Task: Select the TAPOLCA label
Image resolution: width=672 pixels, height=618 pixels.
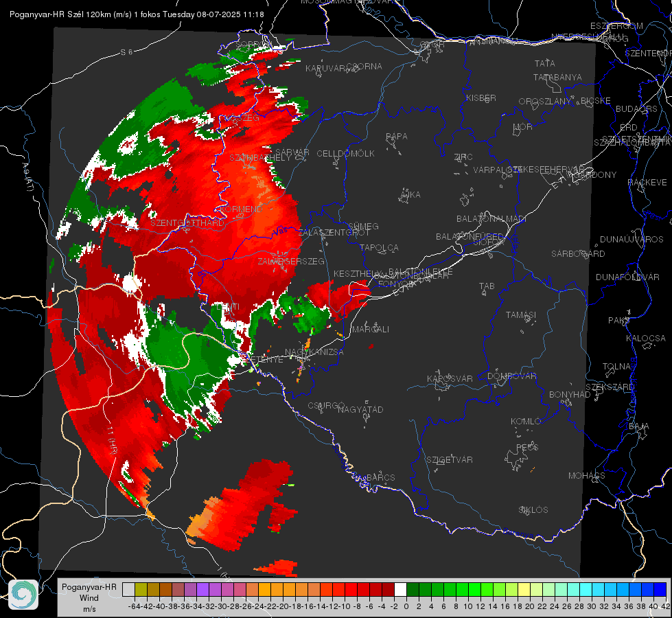Action: tap(379, 248)
